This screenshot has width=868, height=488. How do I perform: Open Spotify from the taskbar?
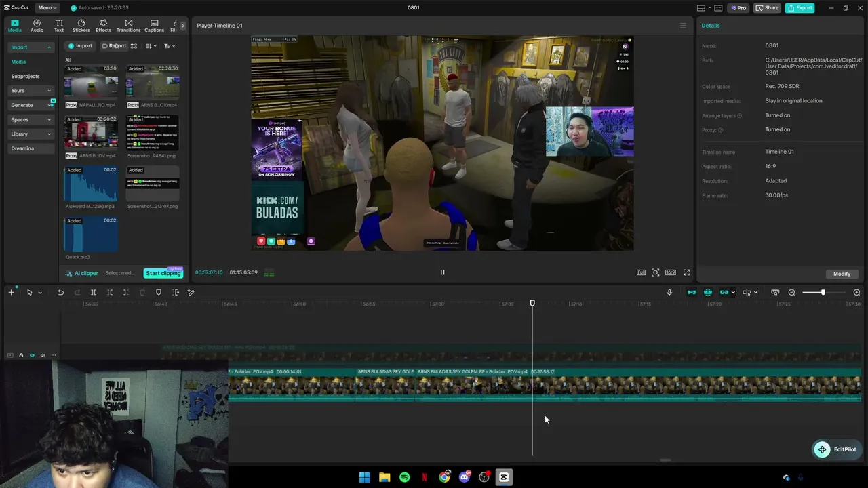pos(404,477)
